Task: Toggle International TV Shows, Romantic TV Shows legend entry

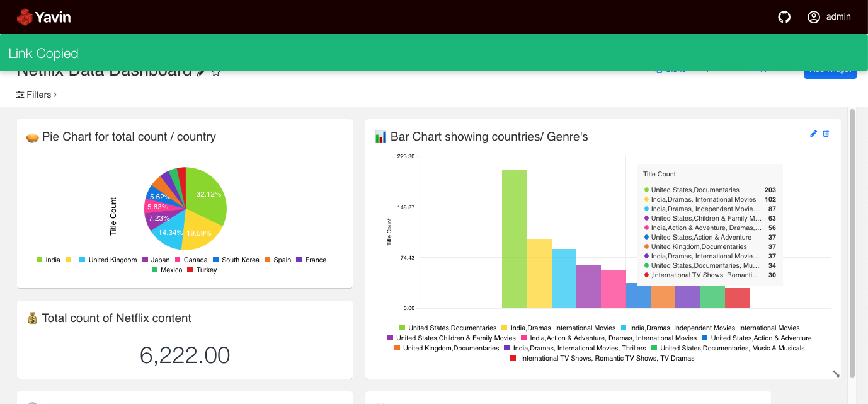Action: [x=602, y=358]
